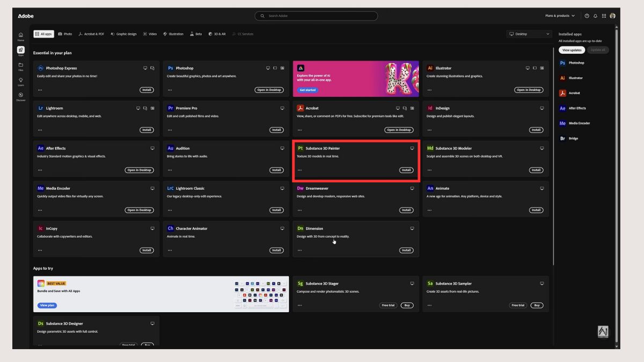Click the Md icon on Substance 3D Modeler card
The width and height of the screenshot is (644, 362).
(x=430, y=149)
